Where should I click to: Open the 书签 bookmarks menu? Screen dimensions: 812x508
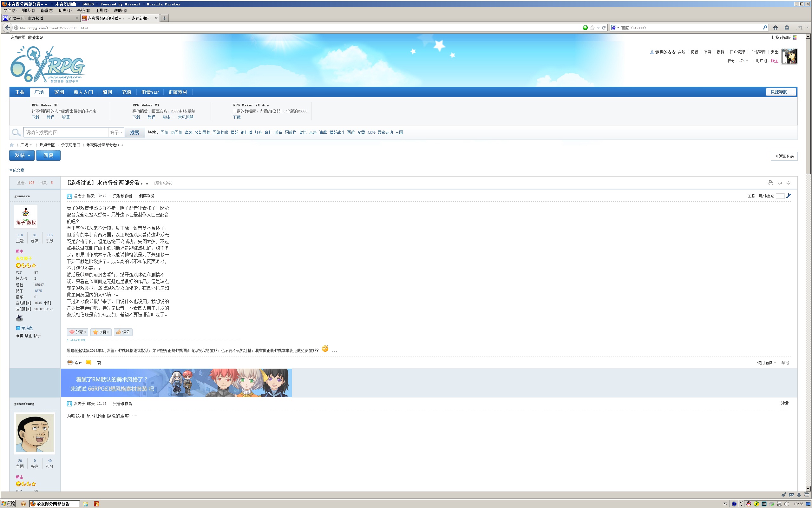click(x=83, y=10)
